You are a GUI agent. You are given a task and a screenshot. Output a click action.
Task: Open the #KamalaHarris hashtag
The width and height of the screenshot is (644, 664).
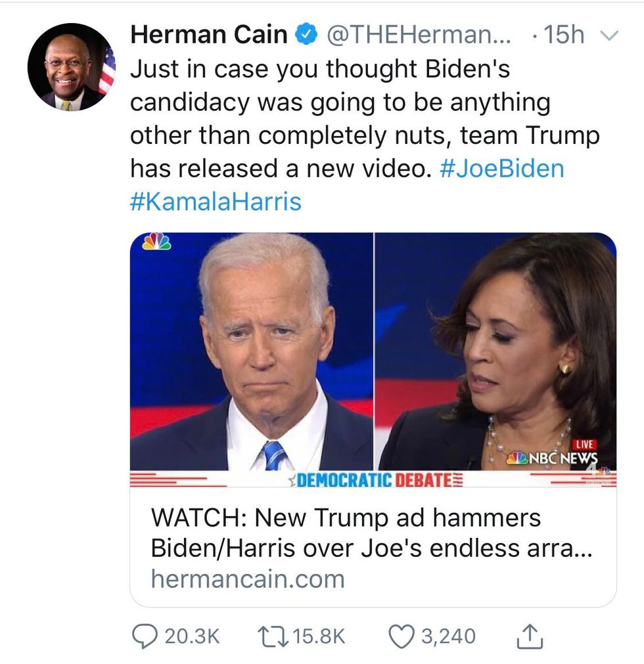(216, 201)
